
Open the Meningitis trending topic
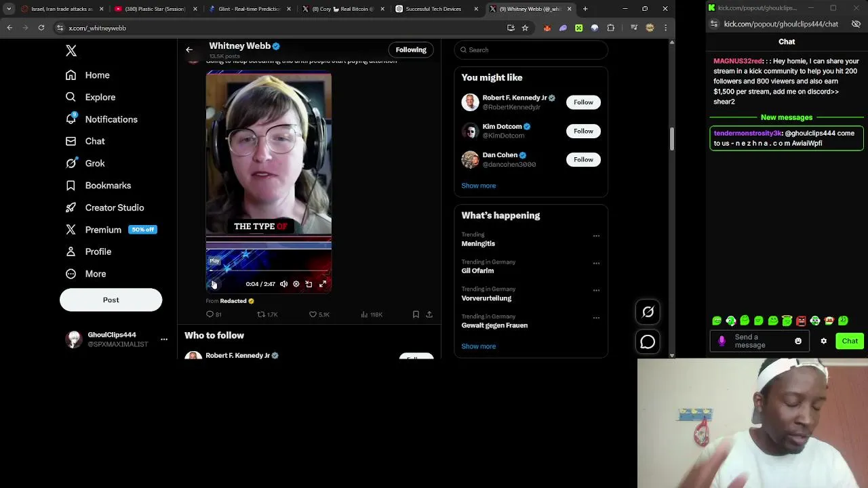478,243
